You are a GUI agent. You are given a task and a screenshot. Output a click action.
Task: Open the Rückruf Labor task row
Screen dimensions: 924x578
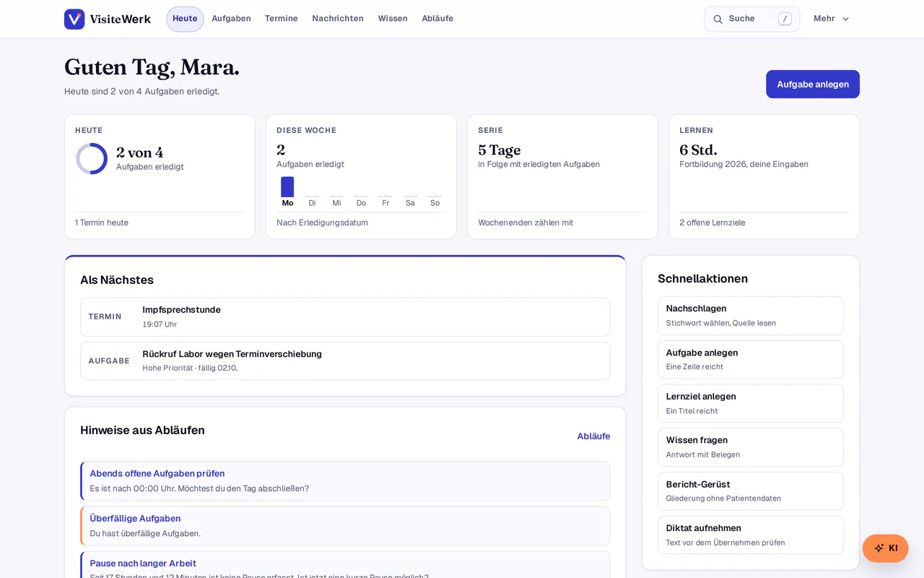click(345, 361)
